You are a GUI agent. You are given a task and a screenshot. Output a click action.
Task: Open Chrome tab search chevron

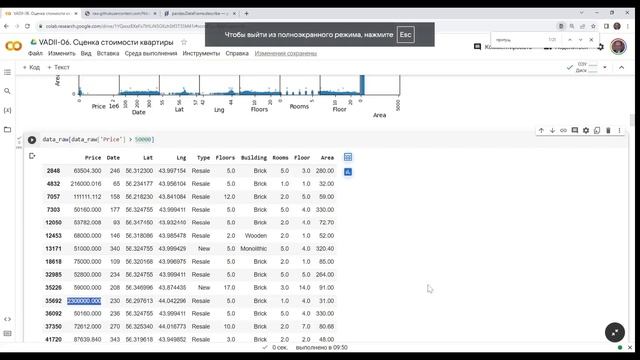click(x=582, y=13)
